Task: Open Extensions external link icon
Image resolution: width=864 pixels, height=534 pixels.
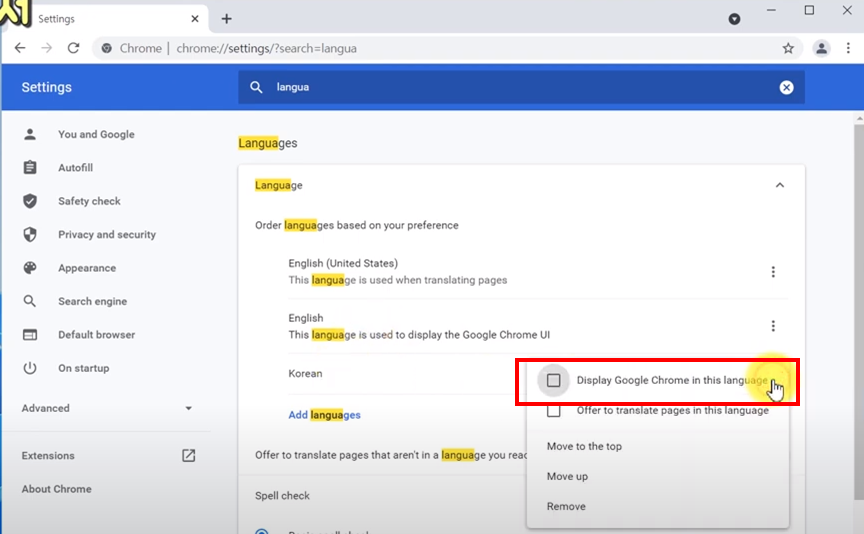Action: click(188, 455)
